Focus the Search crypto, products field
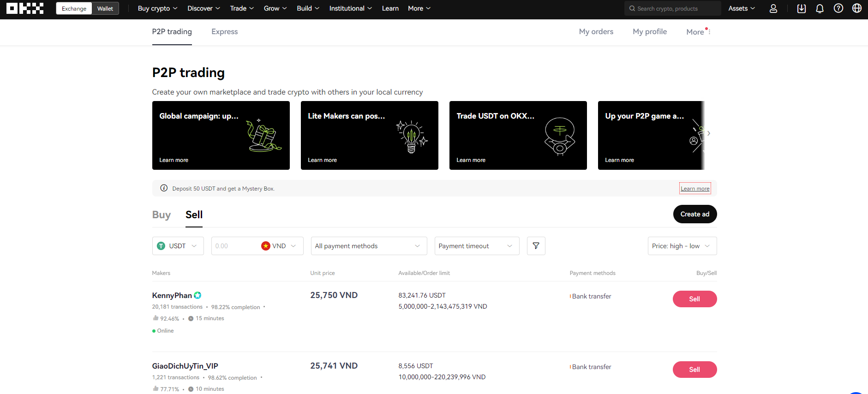 point(672,8)
